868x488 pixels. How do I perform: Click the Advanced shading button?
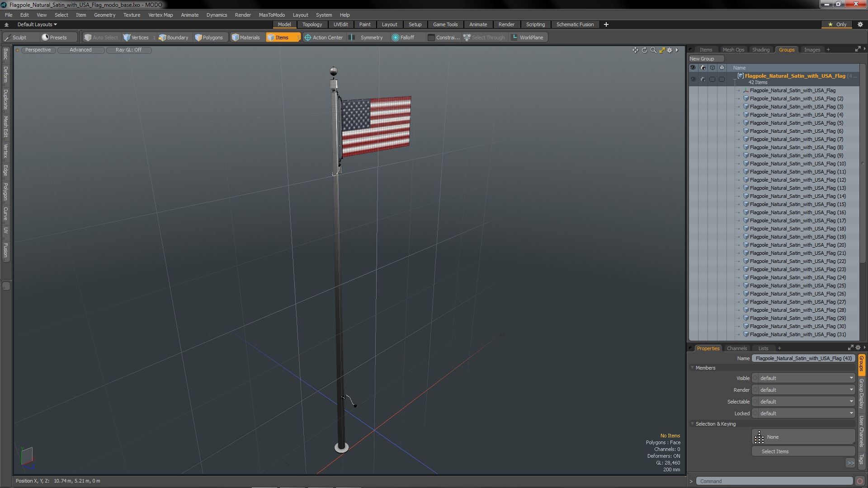pyautogui.click(x=80, y=50)
